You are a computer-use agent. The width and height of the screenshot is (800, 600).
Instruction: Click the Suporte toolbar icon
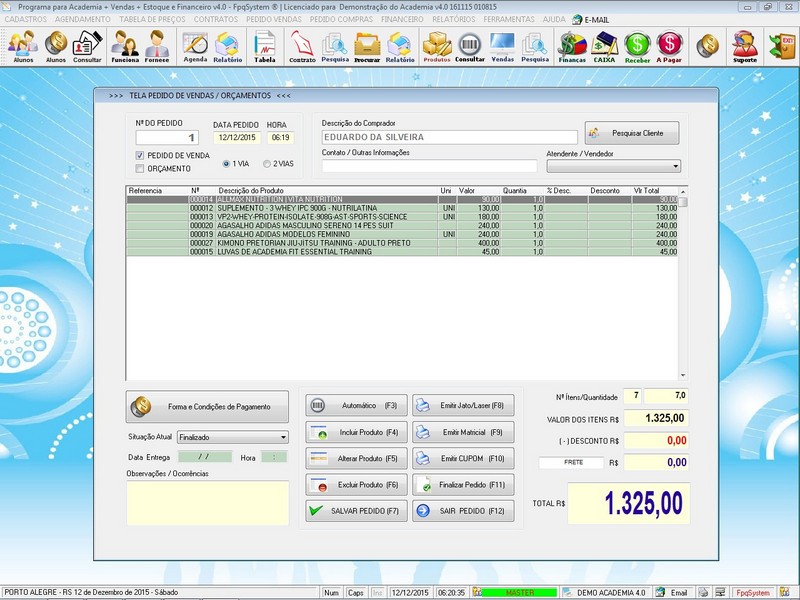click(744, 46)
